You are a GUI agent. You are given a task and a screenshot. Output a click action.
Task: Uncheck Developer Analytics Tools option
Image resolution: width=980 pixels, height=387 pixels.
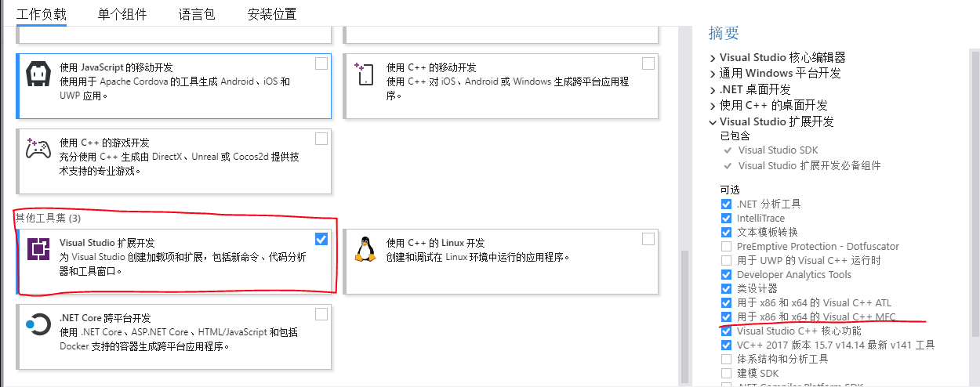(726, 275)
